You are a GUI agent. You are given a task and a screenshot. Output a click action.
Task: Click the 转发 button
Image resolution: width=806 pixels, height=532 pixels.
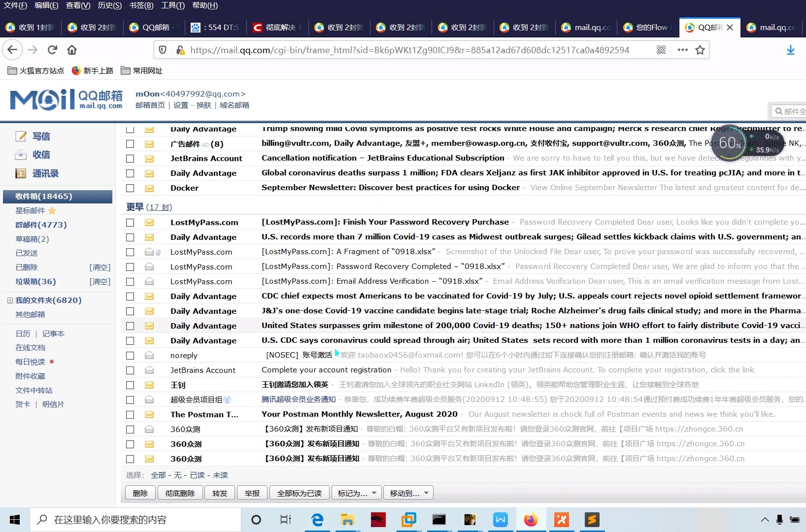point(220,493)
